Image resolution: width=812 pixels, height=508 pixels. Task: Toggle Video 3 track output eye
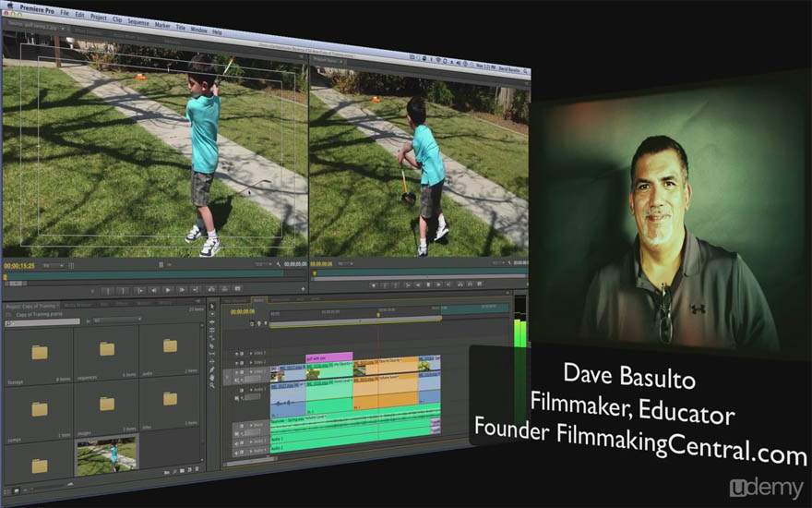coord(236,354)
